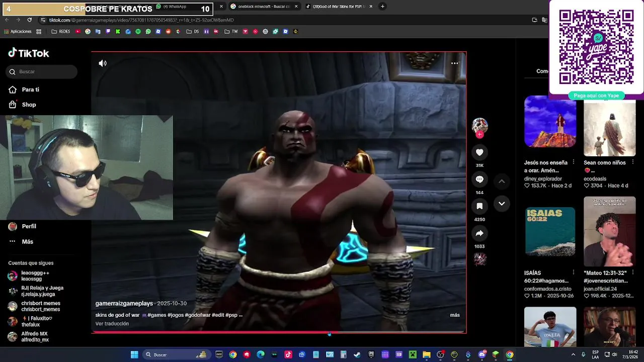Viewport: 644px width, 362px height.
Task: Reload the page with the browser refresh icon
Action: coord(29,20)
